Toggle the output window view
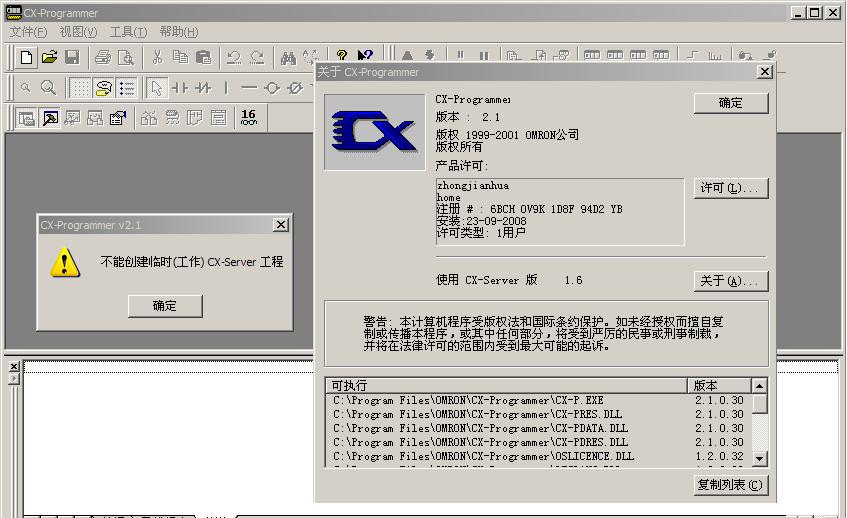The width and height of the screenshot is (847, 518). point(50,118)
